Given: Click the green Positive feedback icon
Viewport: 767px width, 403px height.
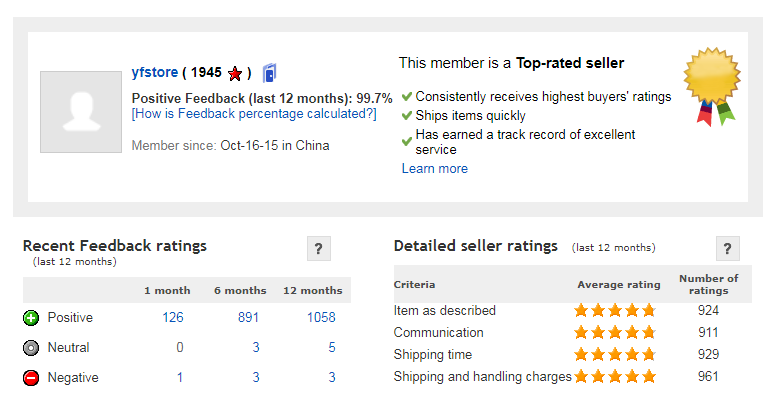Looking at the screenshot, I should [x=31, y=318].
